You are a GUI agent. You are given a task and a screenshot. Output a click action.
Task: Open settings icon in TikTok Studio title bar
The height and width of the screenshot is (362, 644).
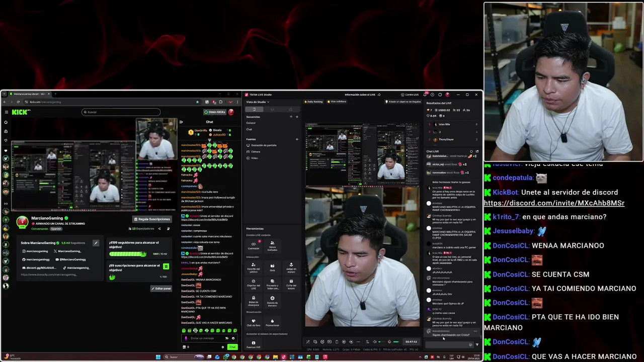(x=440, y=95)
